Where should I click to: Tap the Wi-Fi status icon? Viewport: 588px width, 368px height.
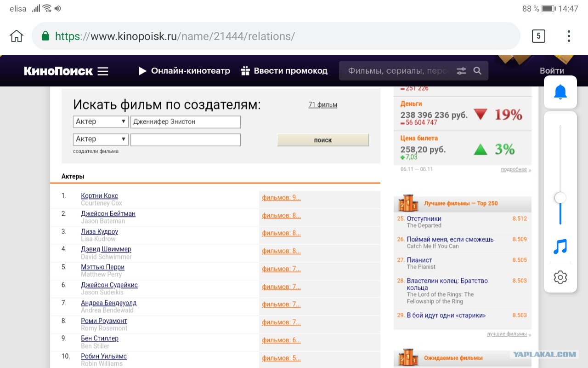tap(47, 9)
